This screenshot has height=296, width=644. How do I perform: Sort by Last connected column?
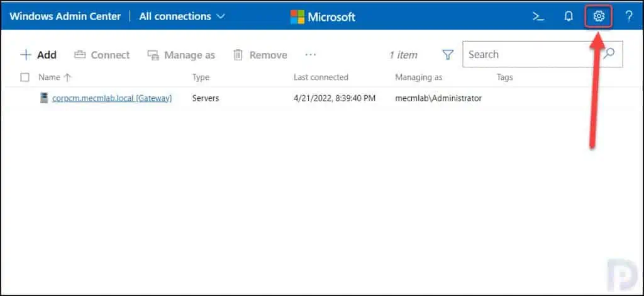321,77
